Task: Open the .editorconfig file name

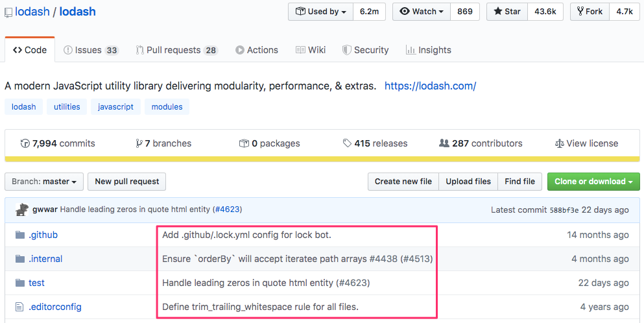Action: coord(55,307)
